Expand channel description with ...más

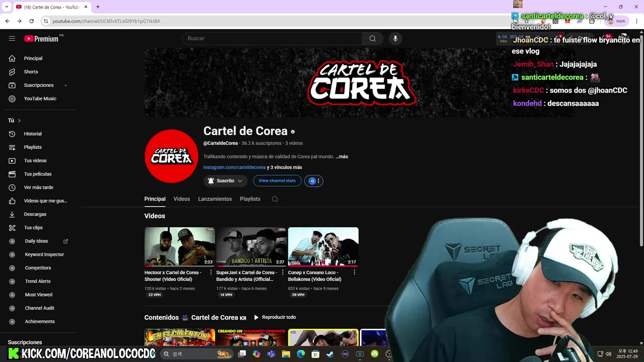coord(342,157)
